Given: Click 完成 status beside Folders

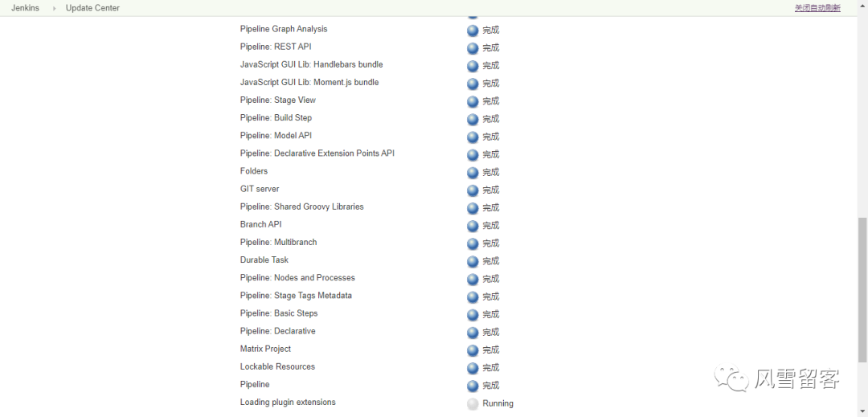Looking at the screenshot, I should point(491,173).
